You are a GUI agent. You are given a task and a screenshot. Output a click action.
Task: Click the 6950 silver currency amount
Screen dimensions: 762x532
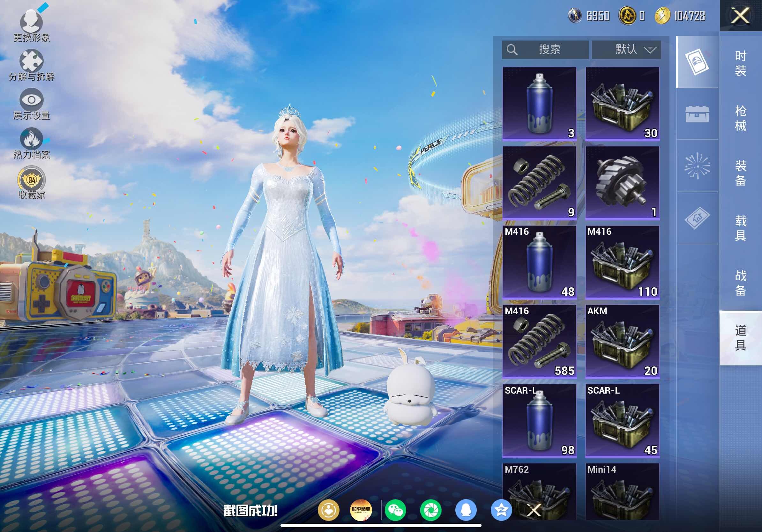[x=598, y=16]
